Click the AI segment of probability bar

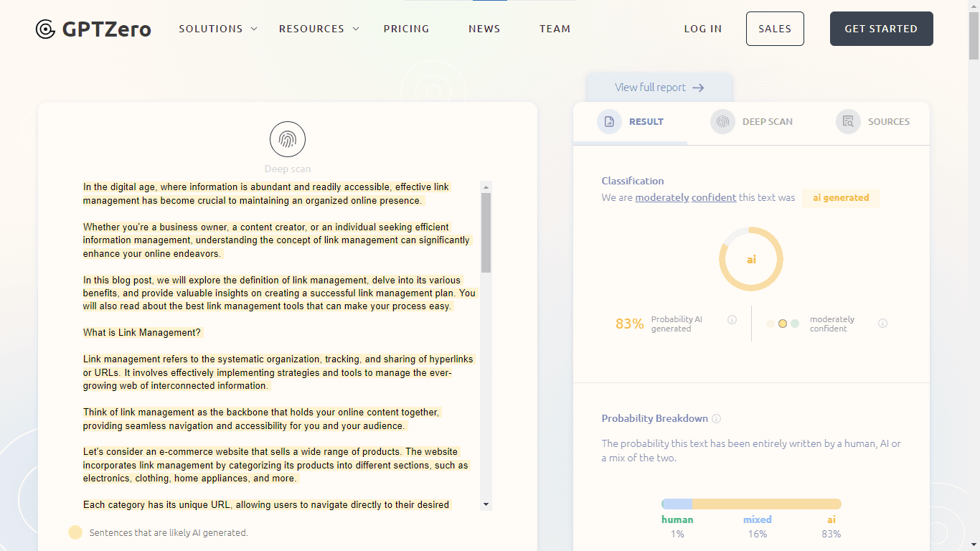pyautogui.click(x=766, y=504)
